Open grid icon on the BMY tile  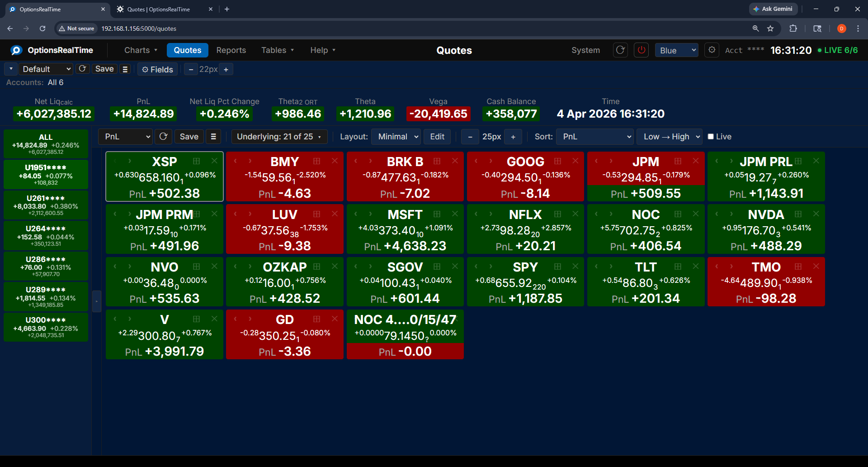click(316, 161)
